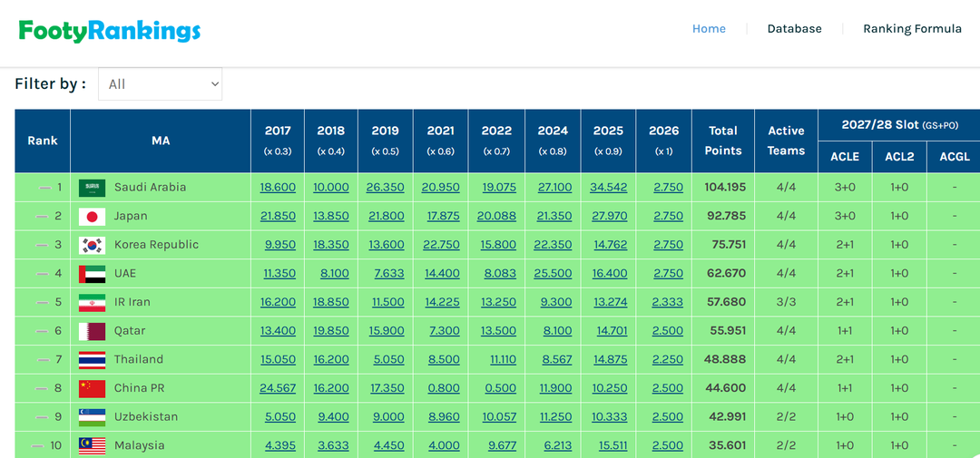Click the FootyRankings logo
980x458 pixels.
(110, 31)
